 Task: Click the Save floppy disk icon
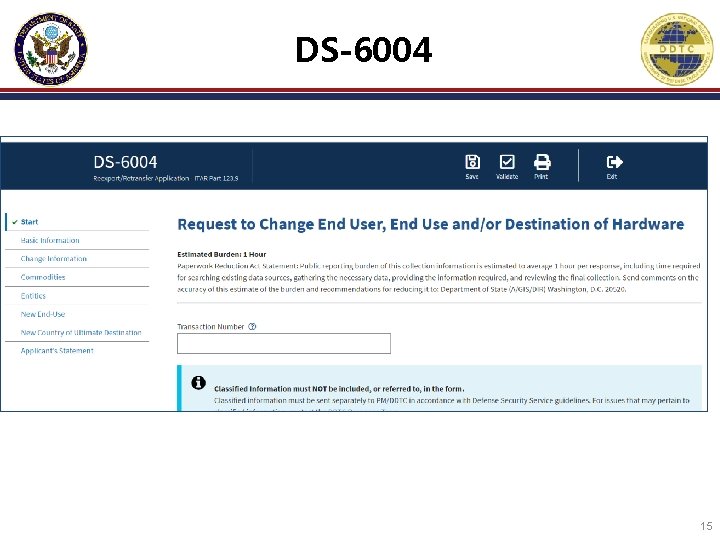pos(472,162)
